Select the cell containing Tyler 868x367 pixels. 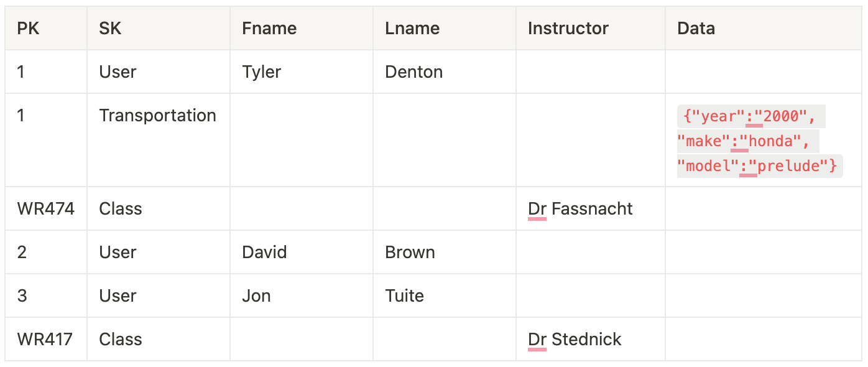(x=262, y=72)
